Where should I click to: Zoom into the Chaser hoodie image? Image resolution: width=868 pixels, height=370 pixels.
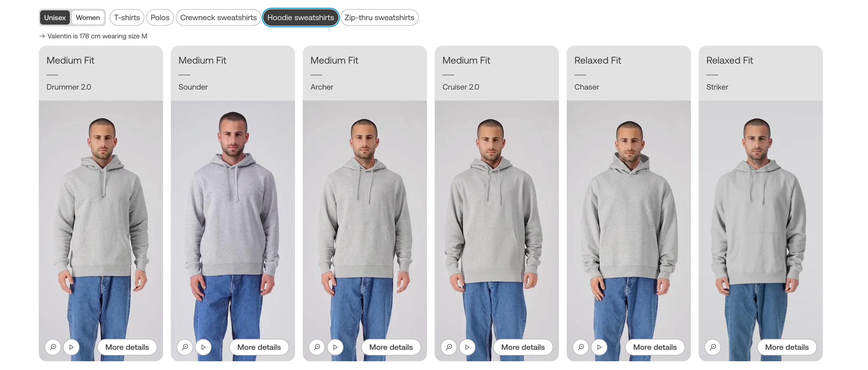pos(581,347)
